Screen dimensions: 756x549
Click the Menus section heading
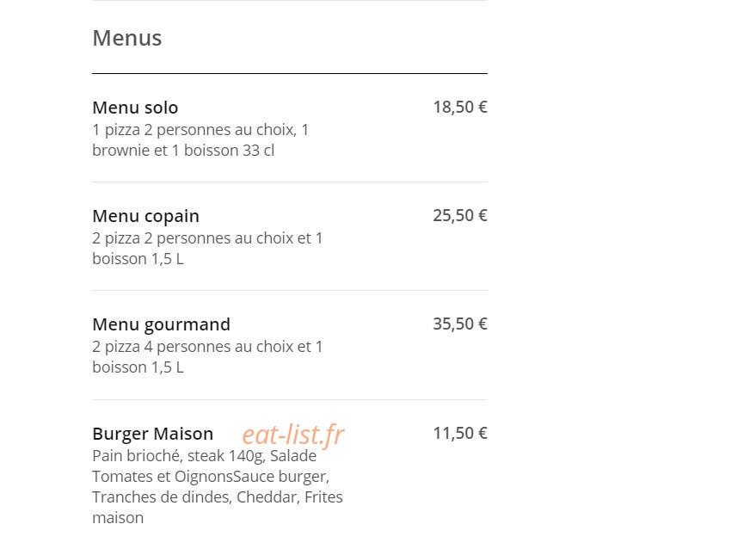point(126,38)
